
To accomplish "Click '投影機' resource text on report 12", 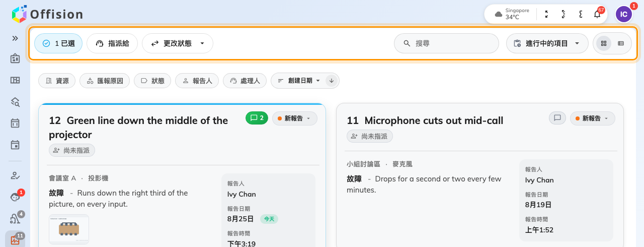I will point(98,178).
